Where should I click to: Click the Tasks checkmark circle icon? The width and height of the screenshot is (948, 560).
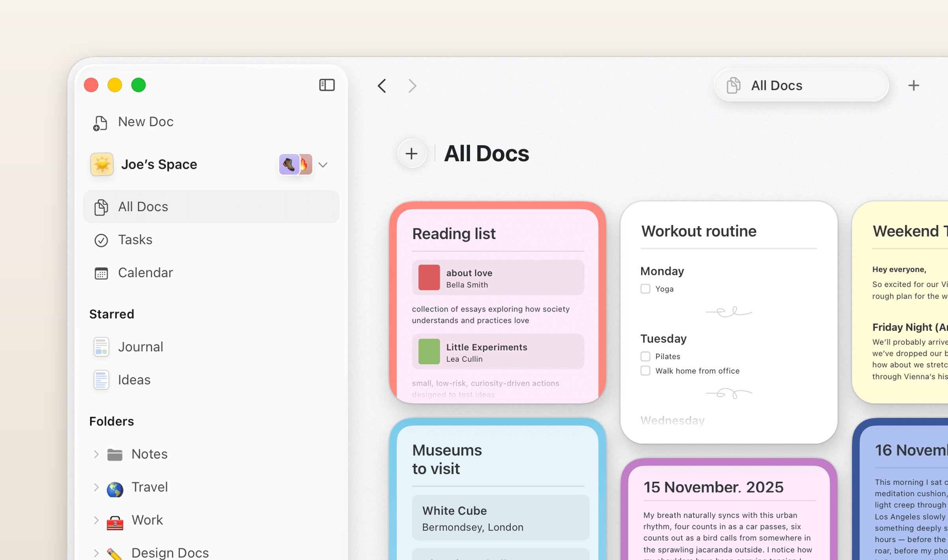coord(101,240)
